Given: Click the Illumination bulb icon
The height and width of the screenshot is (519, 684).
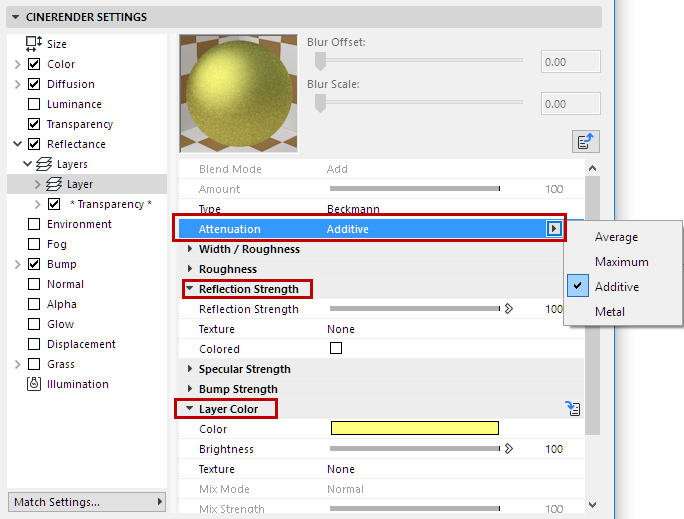Looking at the screenshot, I should 34,384.
